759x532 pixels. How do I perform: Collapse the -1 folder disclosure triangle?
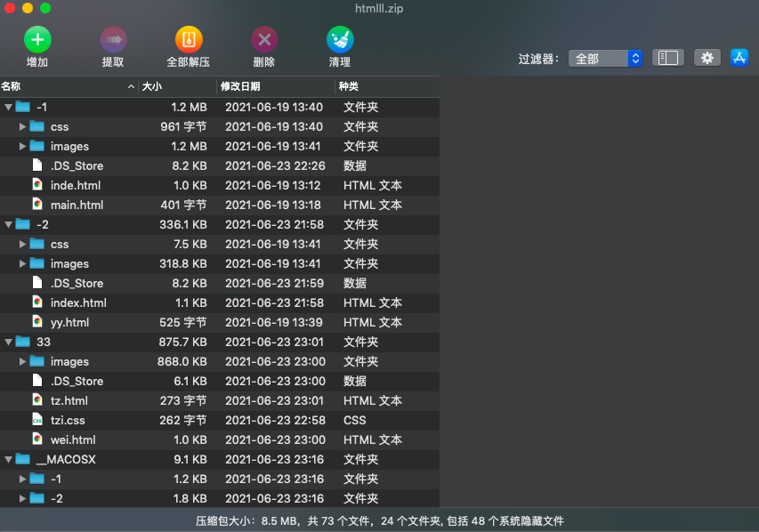pyautogui.click(x=7, y=107)
